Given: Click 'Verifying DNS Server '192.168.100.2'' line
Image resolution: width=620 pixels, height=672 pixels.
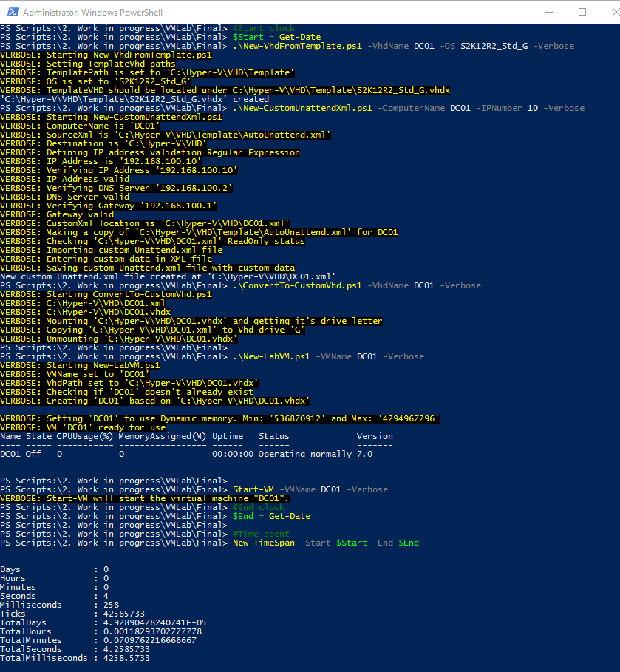Looking at the screenshot, I should pyautogui.click(x=116, y=188).
